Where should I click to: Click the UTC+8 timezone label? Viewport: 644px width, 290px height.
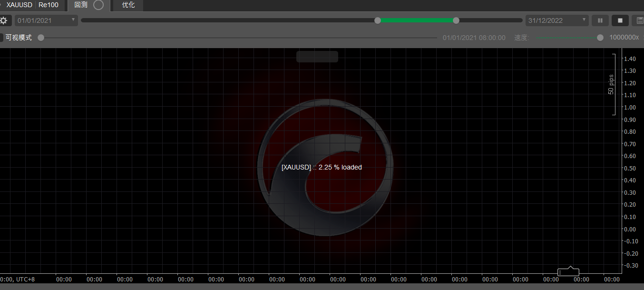pos(25,280)
